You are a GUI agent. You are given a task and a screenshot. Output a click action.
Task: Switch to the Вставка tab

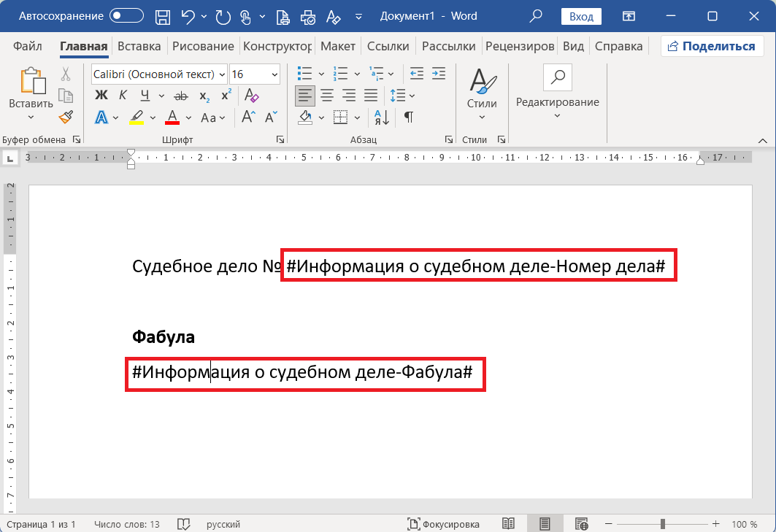(x=139, y=47)
